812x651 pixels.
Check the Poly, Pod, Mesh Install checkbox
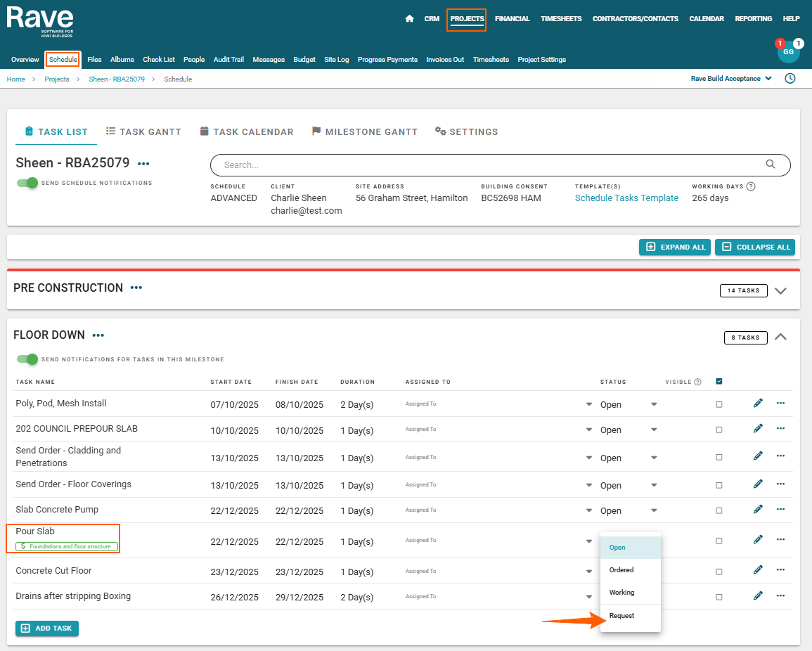[x=718, y=404]
